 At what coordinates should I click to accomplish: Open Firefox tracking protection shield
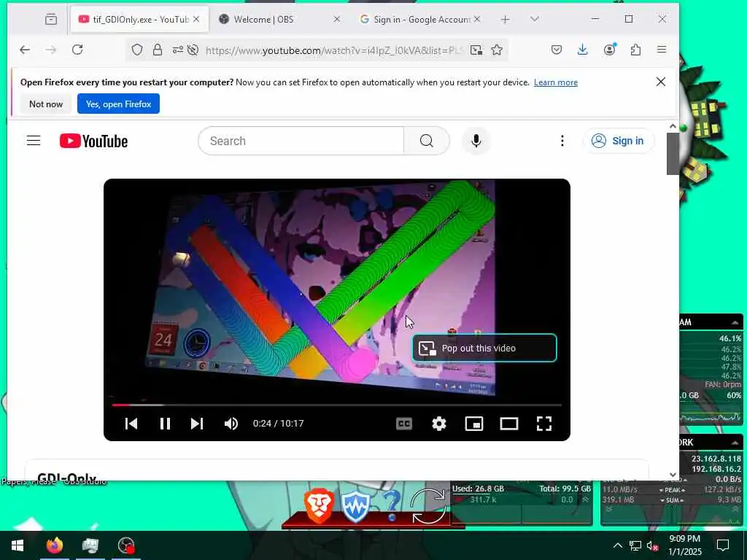pyautogui.click(x=137, y=50)
